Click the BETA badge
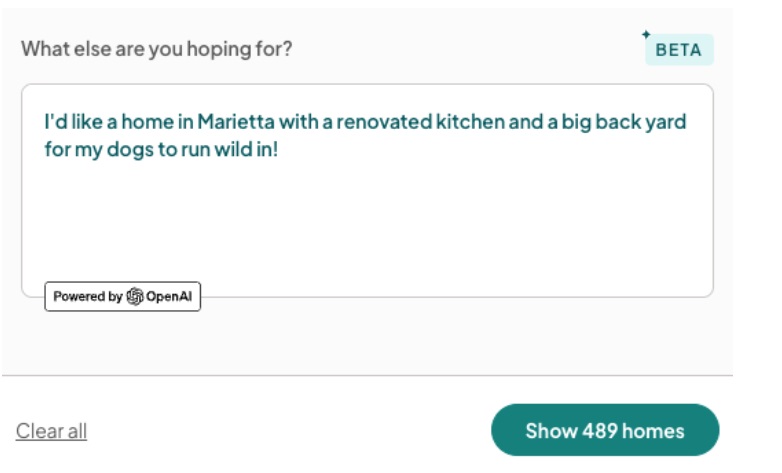The width and height of the screenshot is (782, 473). coord(679,50)
